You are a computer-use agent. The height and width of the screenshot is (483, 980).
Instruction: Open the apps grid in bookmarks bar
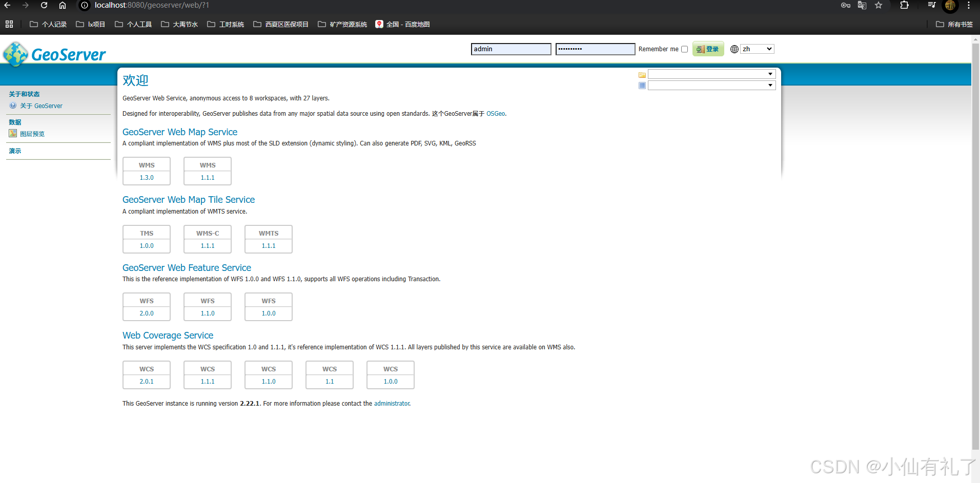[9, 24]
